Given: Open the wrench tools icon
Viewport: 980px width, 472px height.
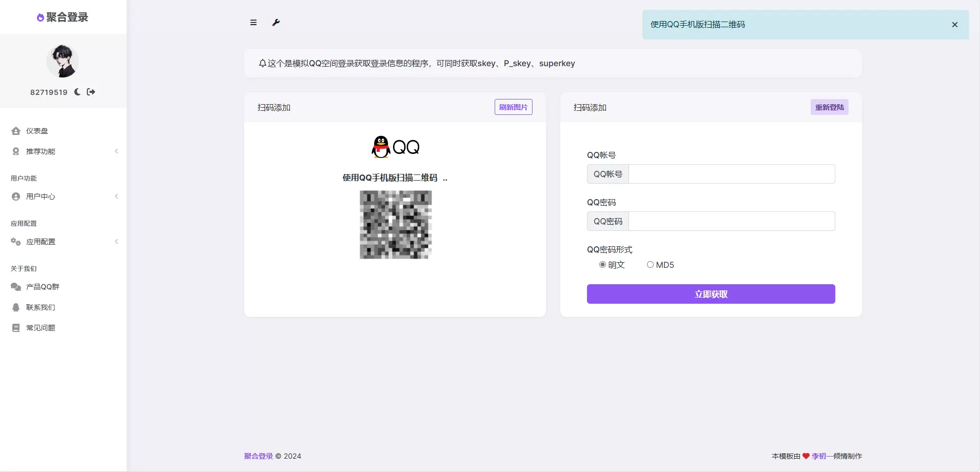Looking at the screenshot, I should click(276, 23).
